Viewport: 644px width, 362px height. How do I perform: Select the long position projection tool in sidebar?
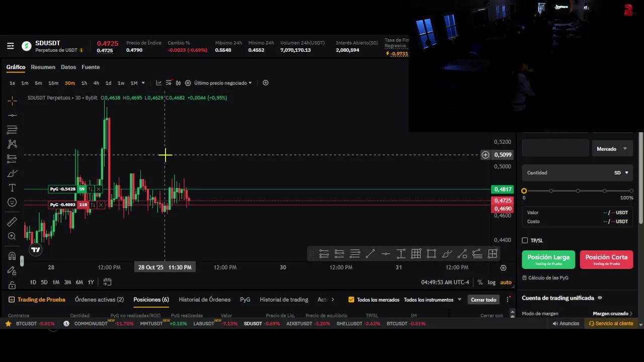click(12, 159)
